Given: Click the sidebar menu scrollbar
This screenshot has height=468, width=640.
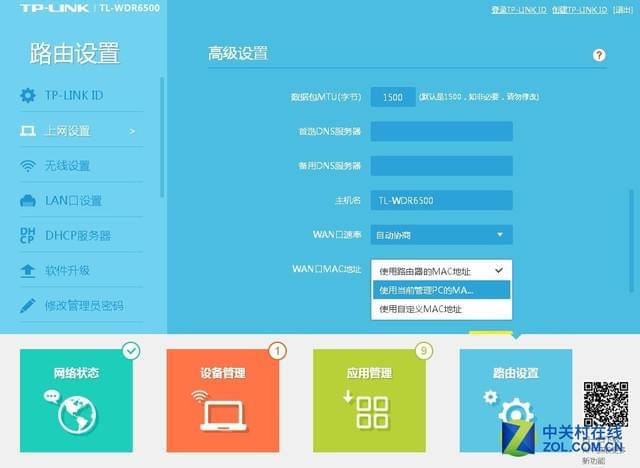Looking at the screenshot, I should tap(162, 137).
